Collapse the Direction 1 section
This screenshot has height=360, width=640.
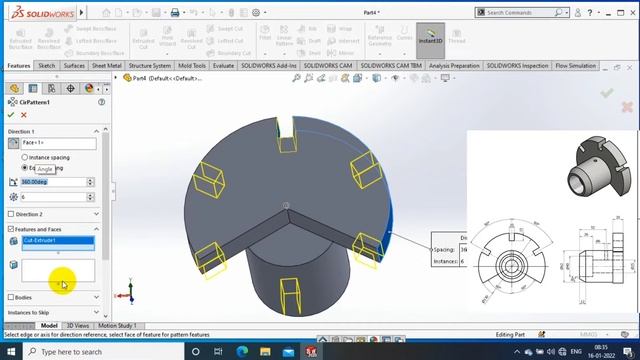coord(96,131)
